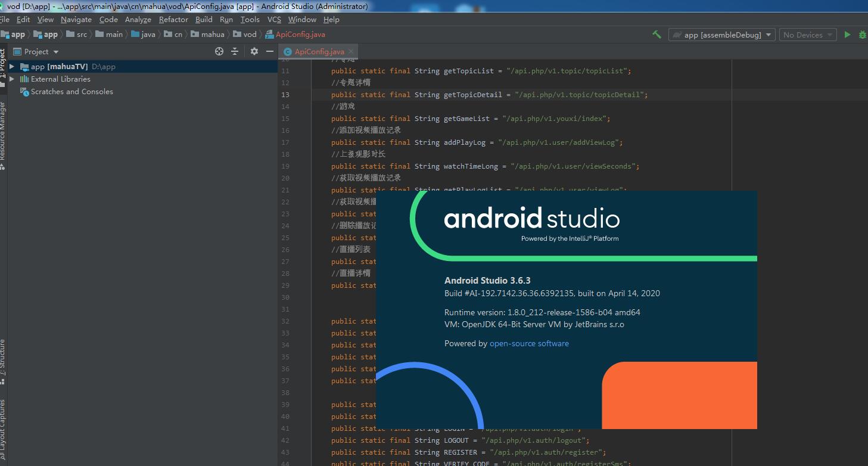The width and height of the screenshot is (868, 466).
Task: Select app [mahuaTV] project root
Action: 143,67
